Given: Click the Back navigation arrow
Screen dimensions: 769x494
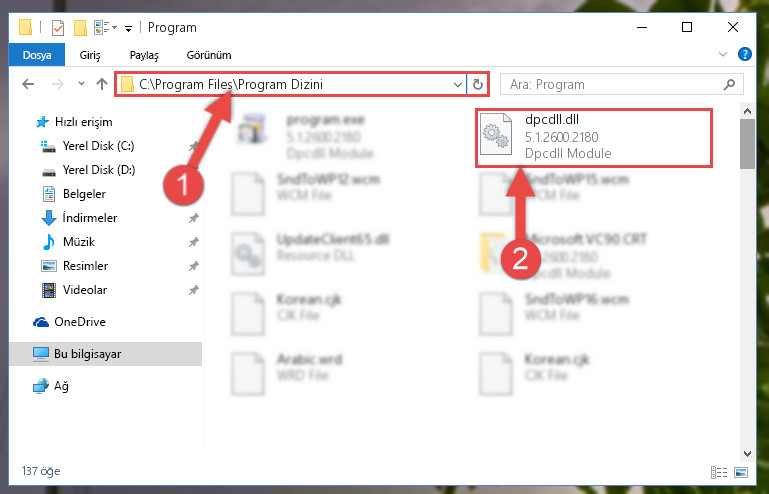Looking at the screenshot, I should (28, 84).
